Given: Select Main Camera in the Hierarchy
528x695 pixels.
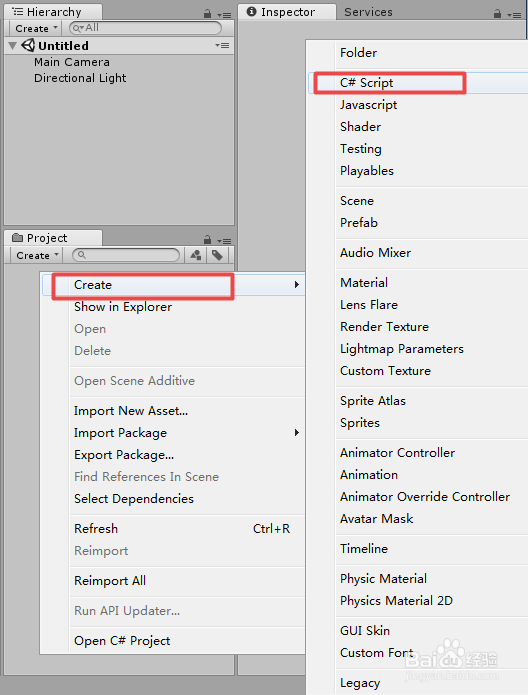Looking at the screenshot, I should pyautogui.click(x=72, y=62).
